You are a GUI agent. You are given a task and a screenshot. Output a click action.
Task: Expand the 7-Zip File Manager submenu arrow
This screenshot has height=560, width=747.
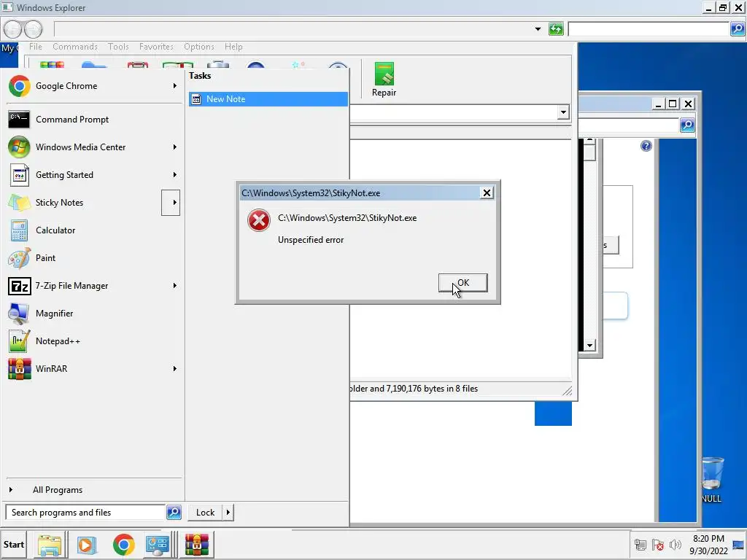coord(175,286)
